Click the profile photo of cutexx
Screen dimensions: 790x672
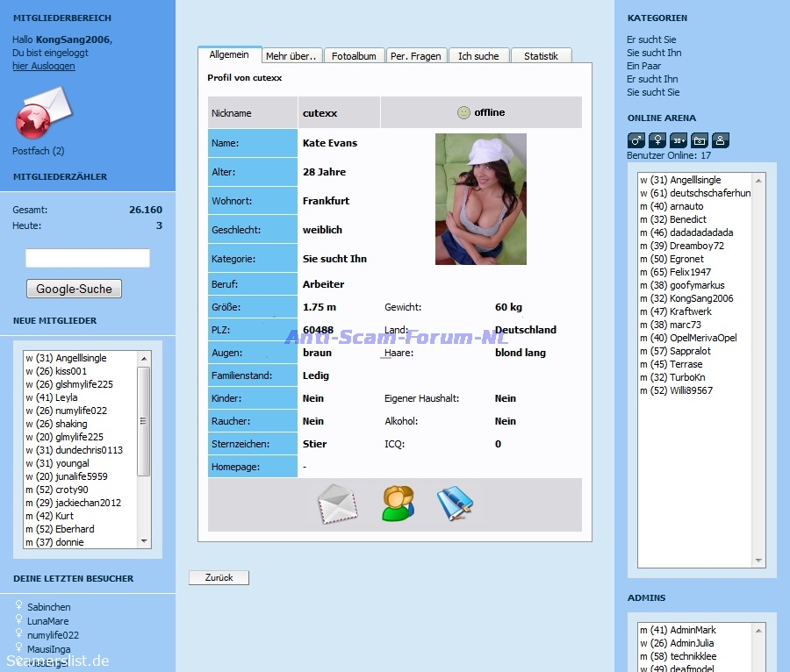pos(481,199)
